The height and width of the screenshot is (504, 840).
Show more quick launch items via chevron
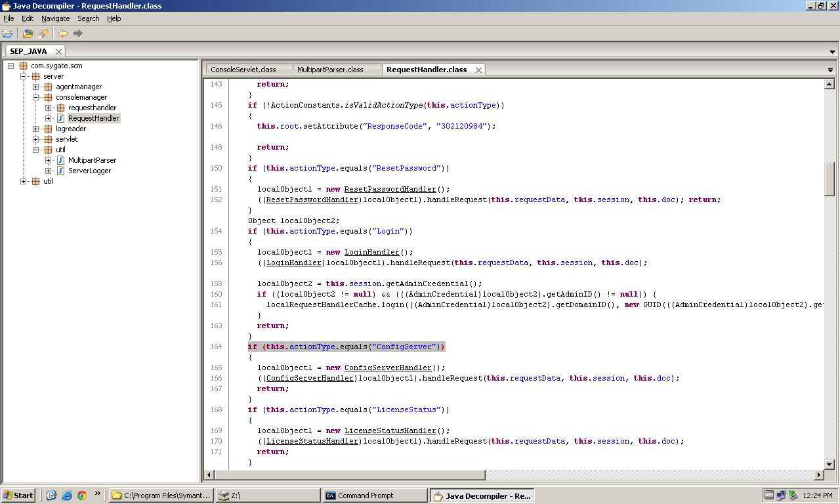[98, 493]
